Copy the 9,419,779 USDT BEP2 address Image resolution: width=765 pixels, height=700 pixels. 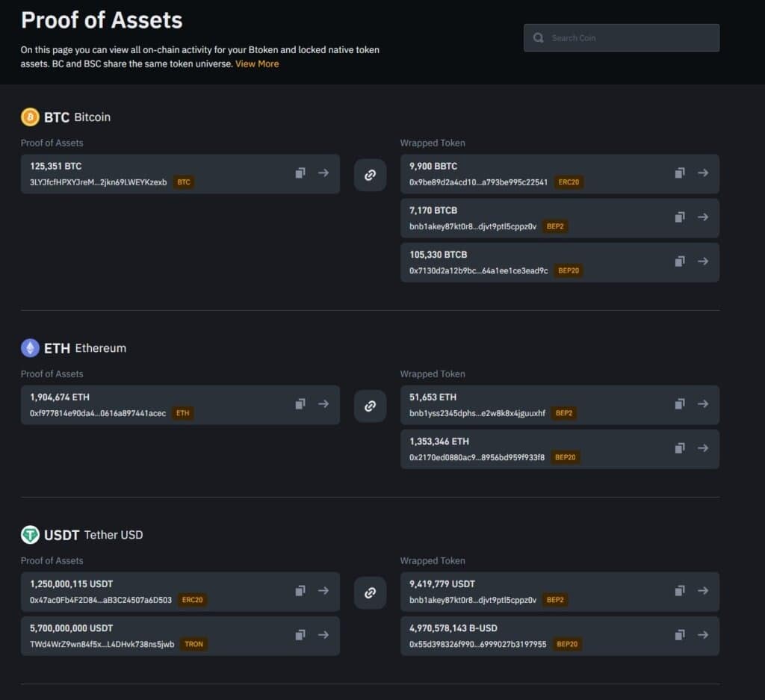tap(680, 590)
